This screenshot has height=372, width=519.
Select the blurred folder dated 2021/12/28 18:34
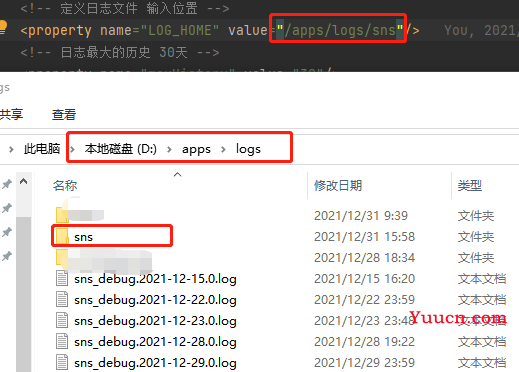click(104, 259)
